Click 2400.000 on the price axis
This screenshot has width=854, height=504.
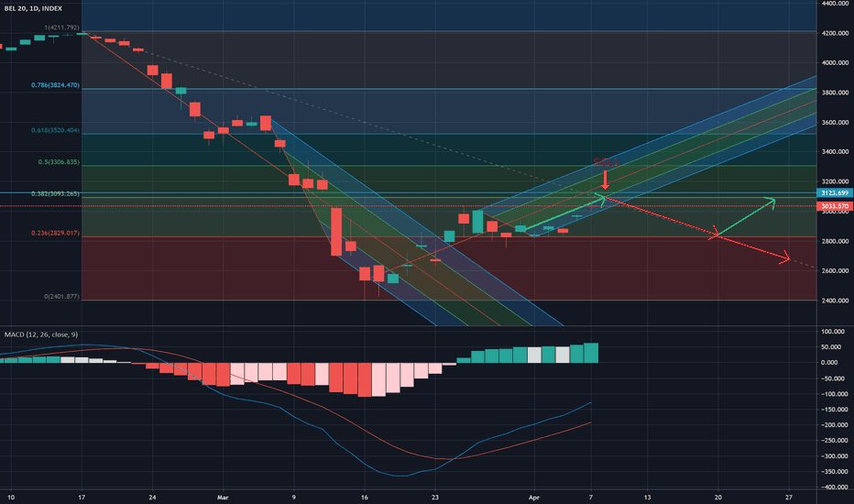836,301
